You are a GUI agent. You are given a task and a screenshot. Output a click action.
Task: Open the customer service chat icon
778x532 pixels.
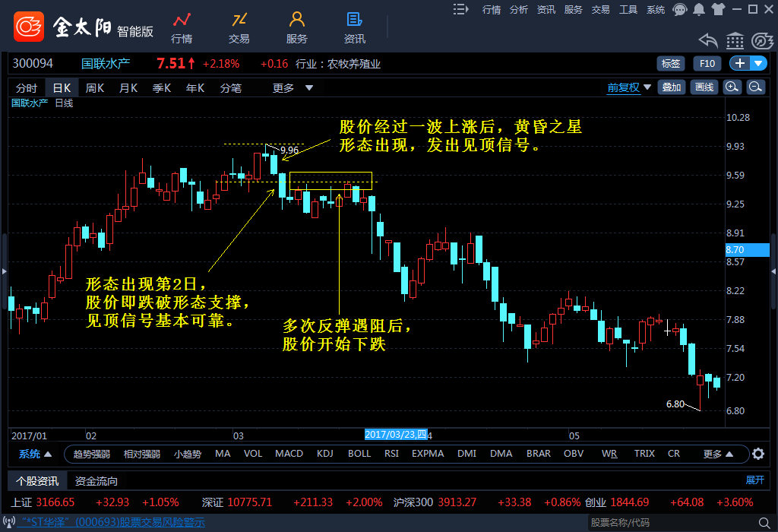[680, 9]
